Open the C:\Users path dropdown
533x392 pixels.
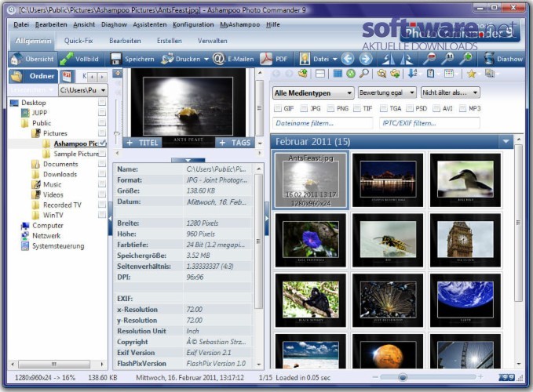point(83,90)
